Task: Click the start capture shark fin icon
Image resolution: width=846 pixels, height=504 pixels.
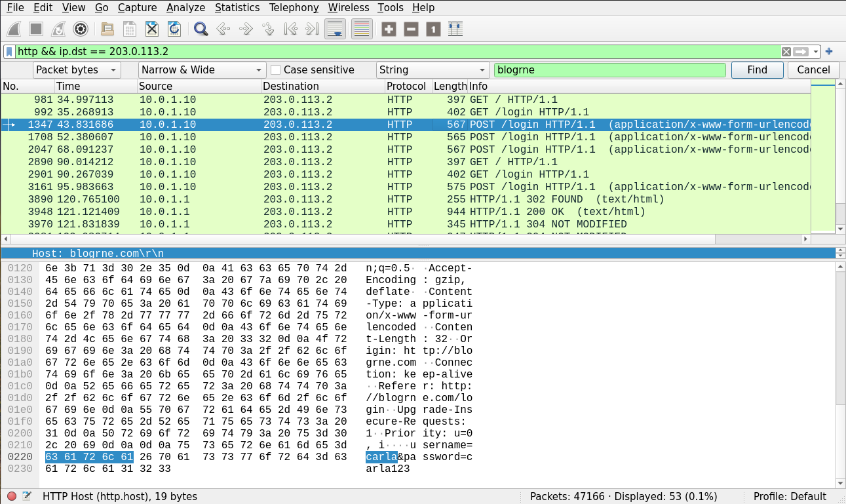Action: click(14, 29)
